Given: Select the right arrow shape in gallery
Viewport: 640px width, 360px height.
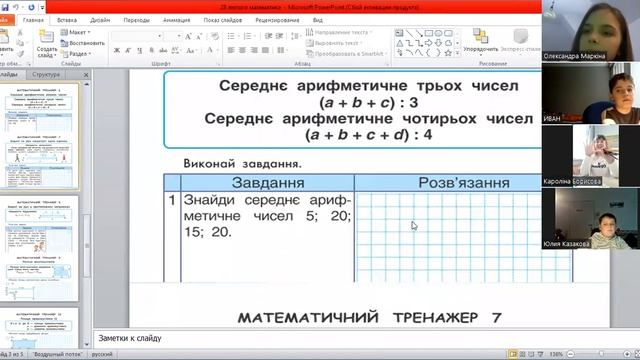Looking at the screenshot, I should (x=429, y=43).
